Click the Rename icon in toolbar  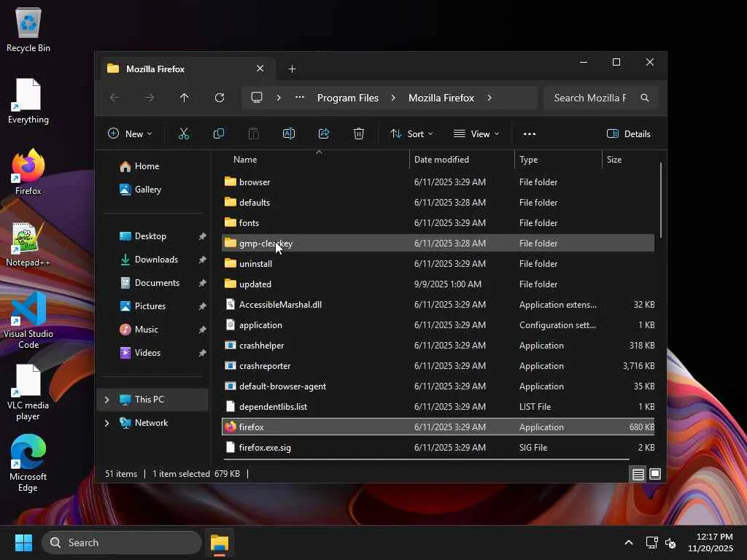(x=288, y=133)
